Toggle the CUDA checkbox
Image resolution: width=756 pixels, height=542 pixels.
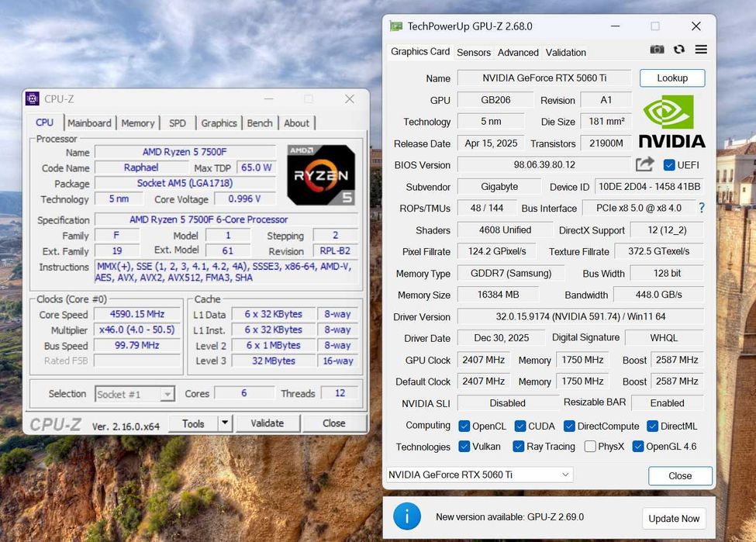click(520, 426)
